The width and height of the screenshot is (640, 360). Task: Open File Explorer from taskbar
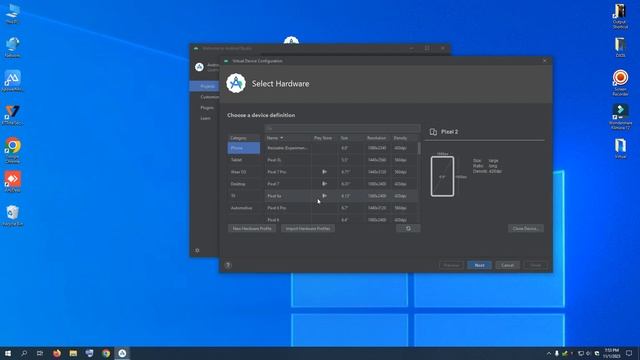(73, 353)
